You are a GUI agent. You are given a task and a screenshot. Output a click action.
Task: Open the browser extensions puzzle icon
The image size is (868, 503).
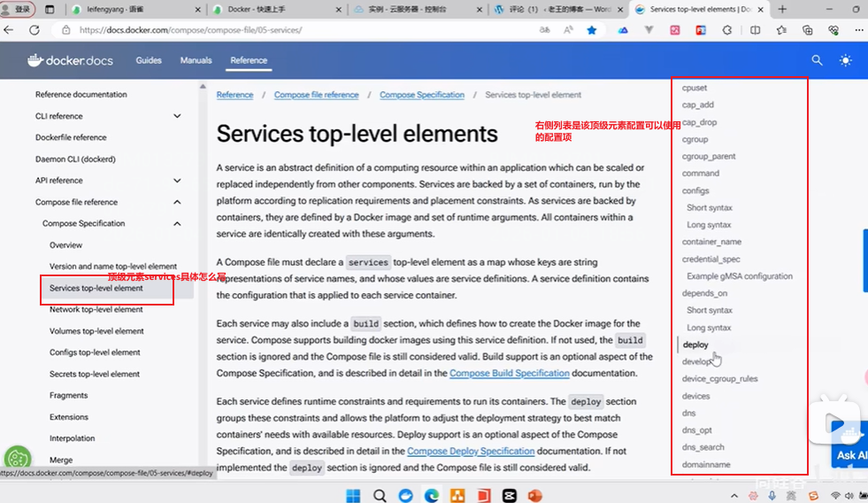pos(727,30)
